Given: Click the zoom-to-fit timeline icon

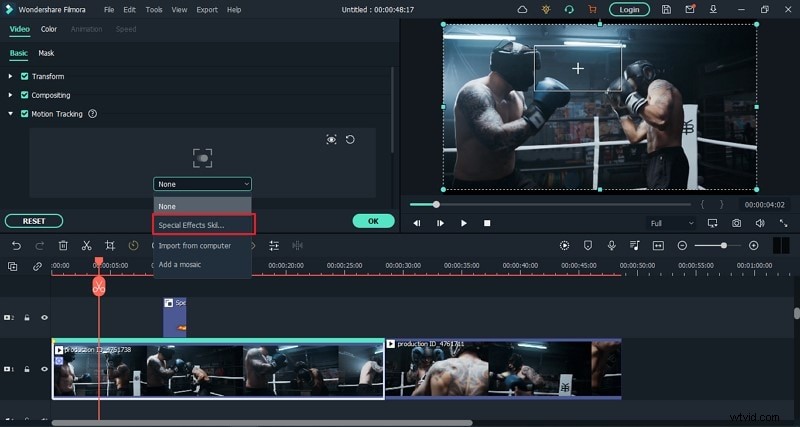Looking at the screenshot, I should pyautogui.click(x=658, y=245).
